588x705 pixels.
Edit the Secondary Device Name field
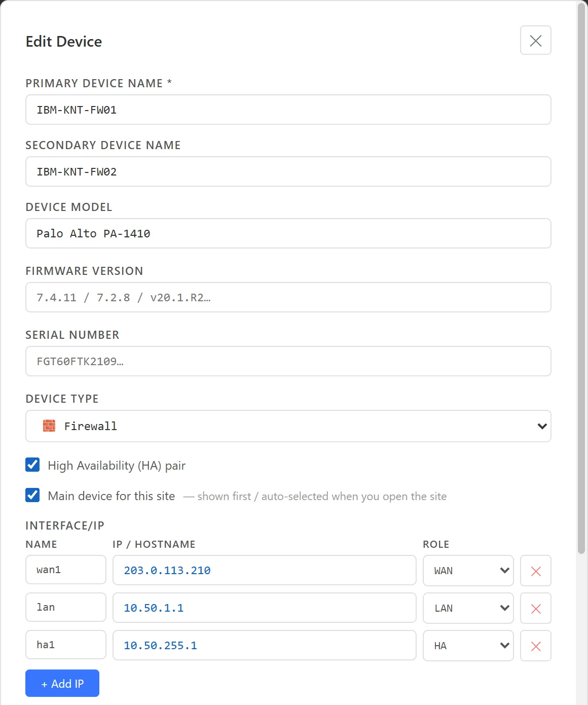coord(288,171)
